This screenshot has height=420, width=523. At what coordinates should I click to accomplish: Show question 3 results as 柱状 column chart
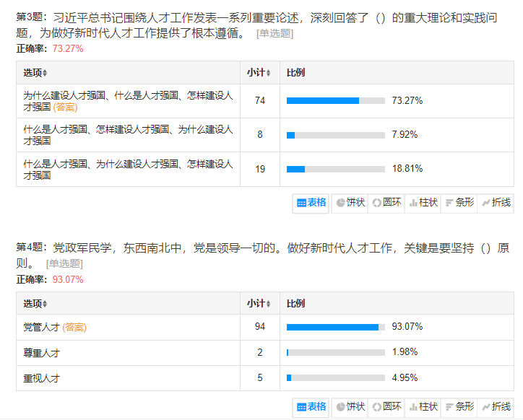423,203
